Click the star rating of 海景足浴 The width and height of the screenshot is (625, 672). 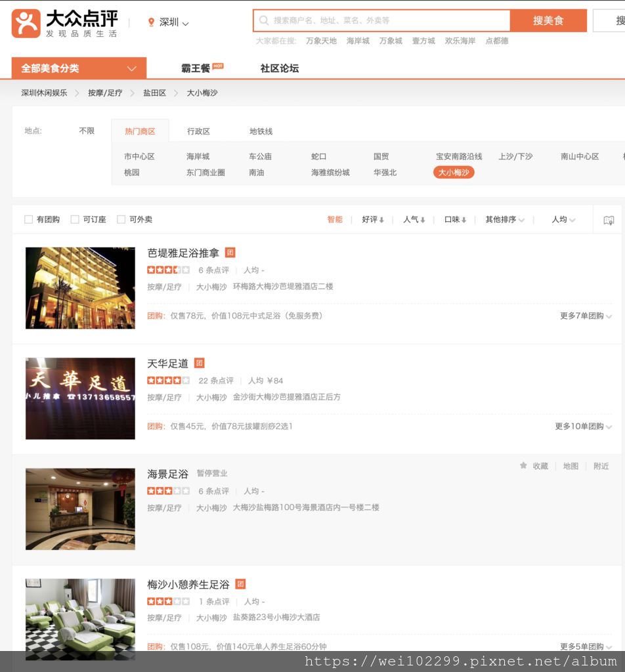[x=169, y=491]
